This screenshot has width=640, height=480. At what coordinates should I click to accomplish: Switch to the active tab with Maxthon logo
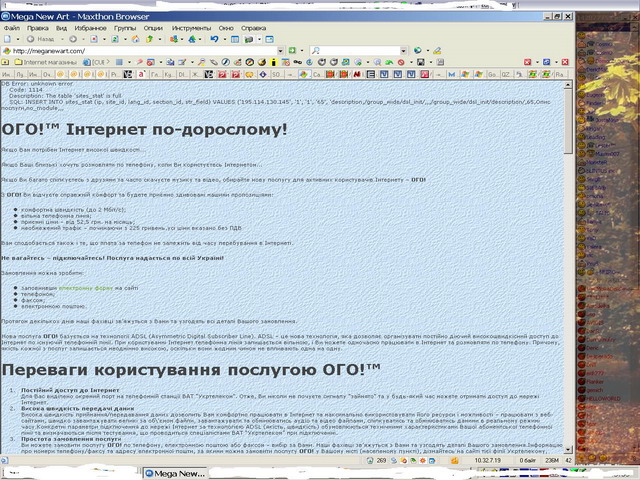[303, 74]
